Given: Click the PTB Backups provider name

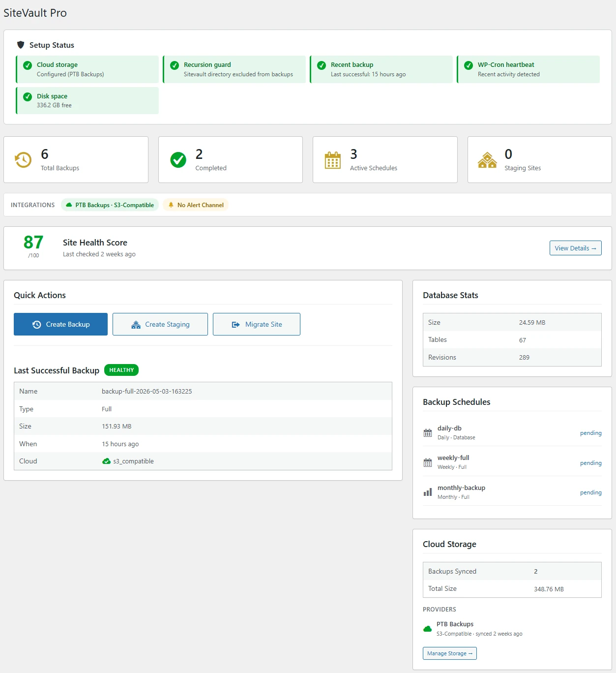Looking at the screenshot, I should 455,624.
